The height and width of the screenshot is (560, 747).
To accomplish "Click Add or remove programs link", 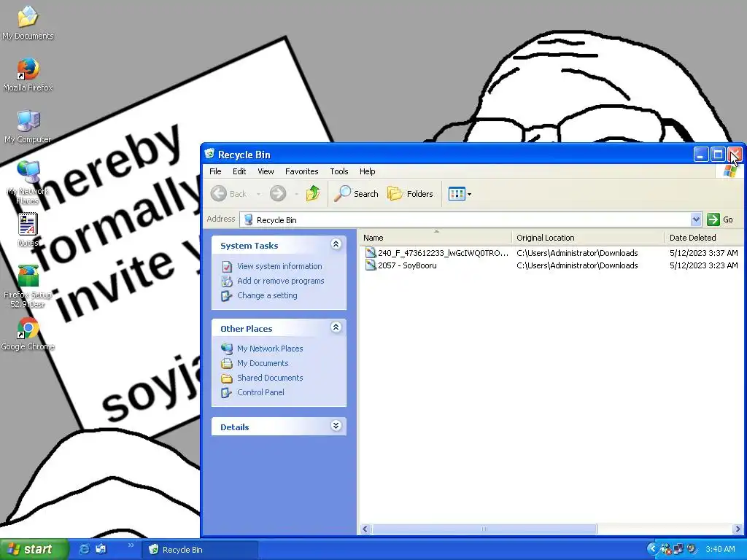I will (x=280, y=281).
